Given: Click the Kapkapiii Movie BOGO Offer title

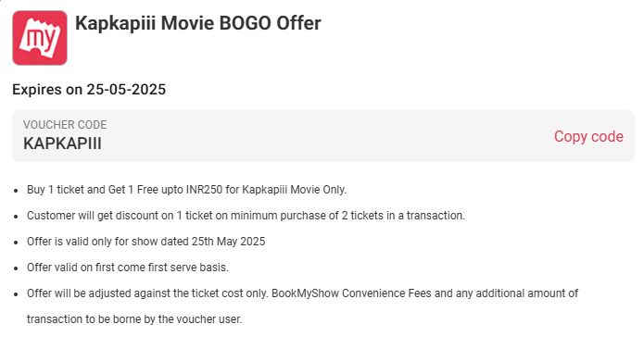Looking at the screenshot, I should (x=198, y=23).
